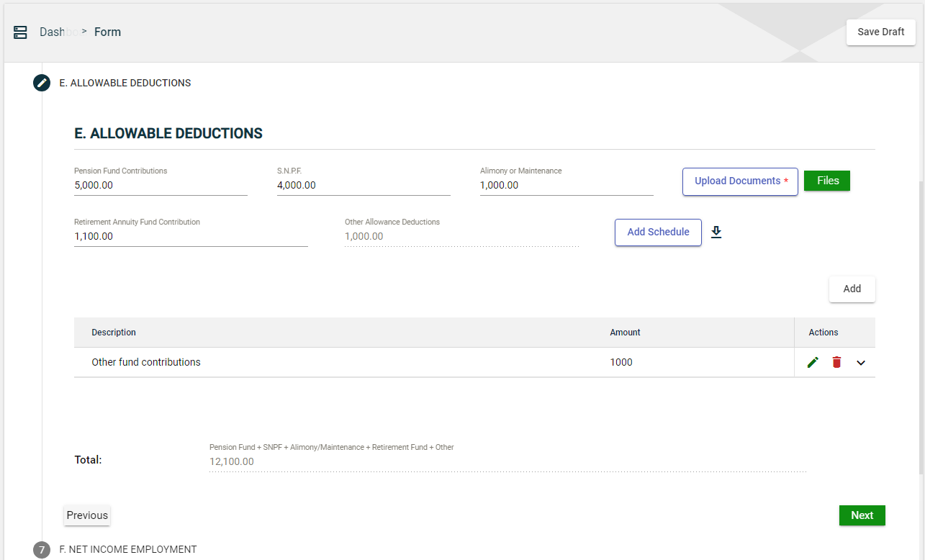This screenshot has width=925, height=560.
Task: Open the green Files button
Action: [x=826, y=181]
